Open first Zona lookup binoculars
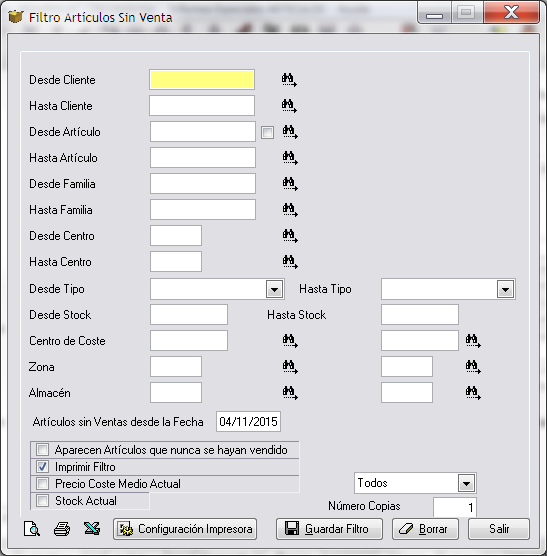Viewport: 547px width, 556px height. pos(290,367)
